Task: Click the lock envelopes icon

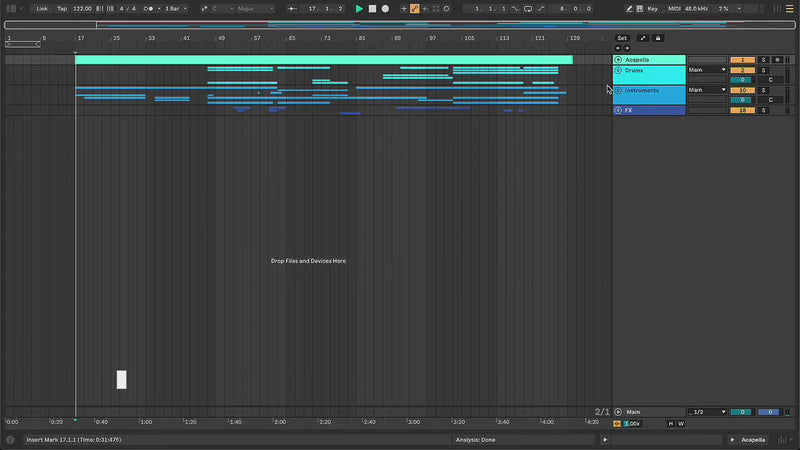Action: point(658,38)
